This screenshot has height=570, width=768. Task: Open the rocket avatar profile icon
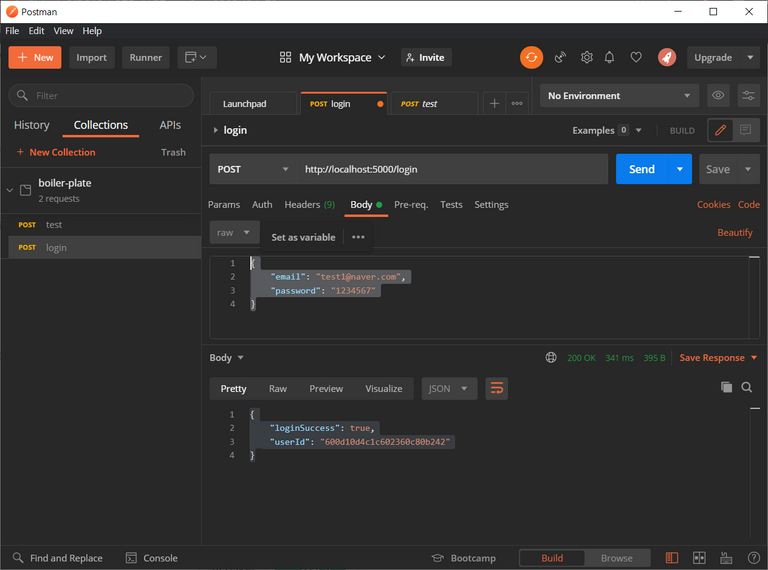[x=667, y=57]
